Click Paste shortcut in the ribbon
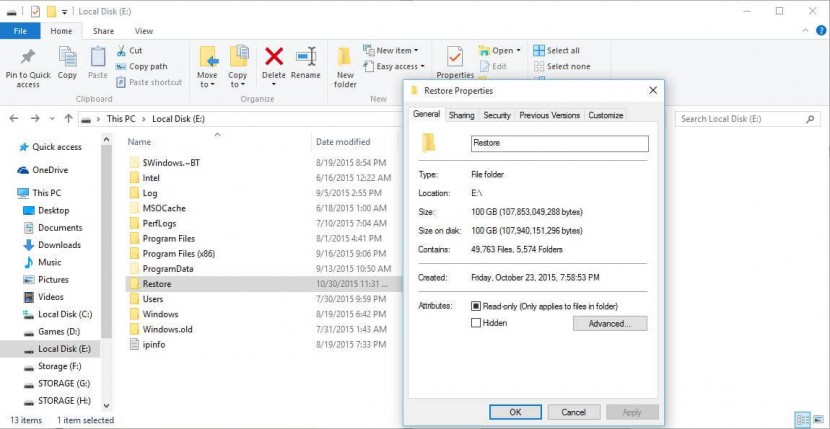Screen dimensions: 830x429 (149, 83)
